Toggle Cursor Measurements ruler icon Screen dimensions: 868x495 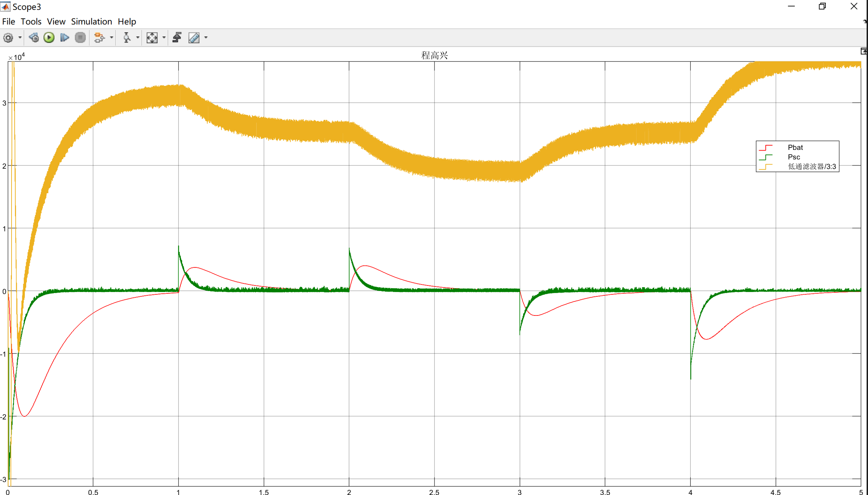pyautogui.click(x=194, y=37)
